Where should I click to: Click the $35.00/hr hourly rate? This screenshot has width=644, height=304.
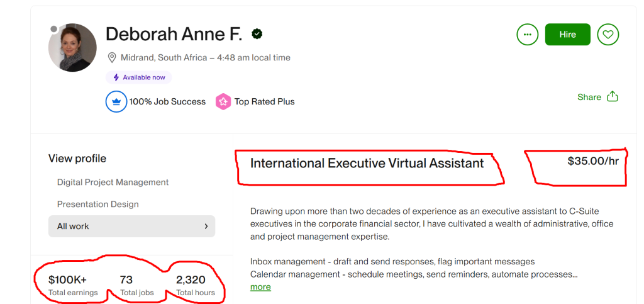click(x=592, y=161)
